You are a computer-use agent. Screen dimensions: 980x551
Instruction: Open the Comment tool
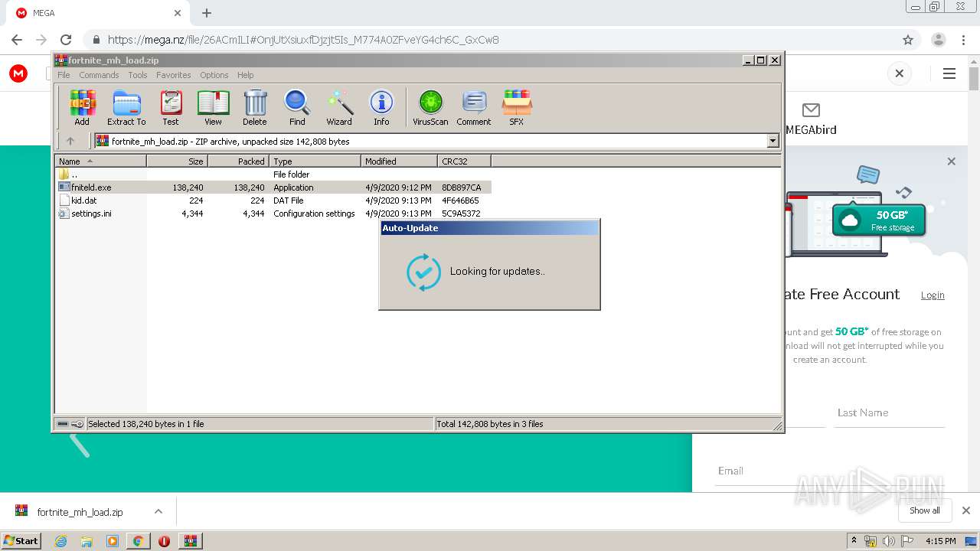474,107
